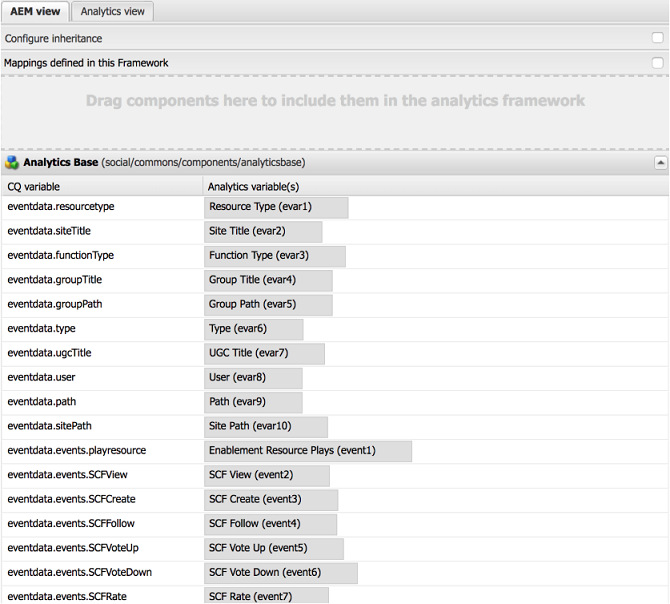Select the Site Path (evar10) variable
This screenshot has width=670, height=604.
pyautogui.click(x=266, y=427)
